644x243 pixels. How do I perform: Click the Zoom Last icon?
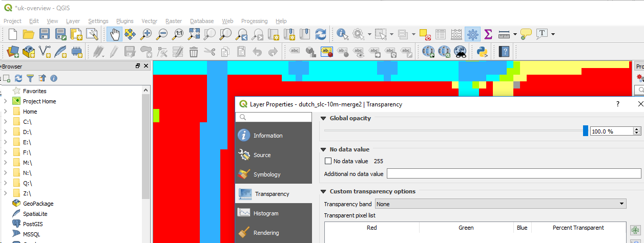[242, 34]
